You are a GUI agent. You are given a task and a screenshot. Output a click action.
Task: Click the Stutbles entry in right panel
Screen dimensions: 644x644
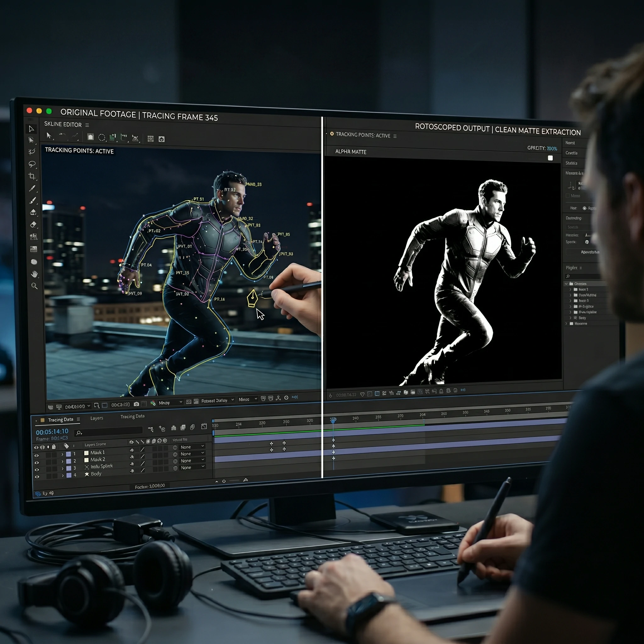(571, 163)
